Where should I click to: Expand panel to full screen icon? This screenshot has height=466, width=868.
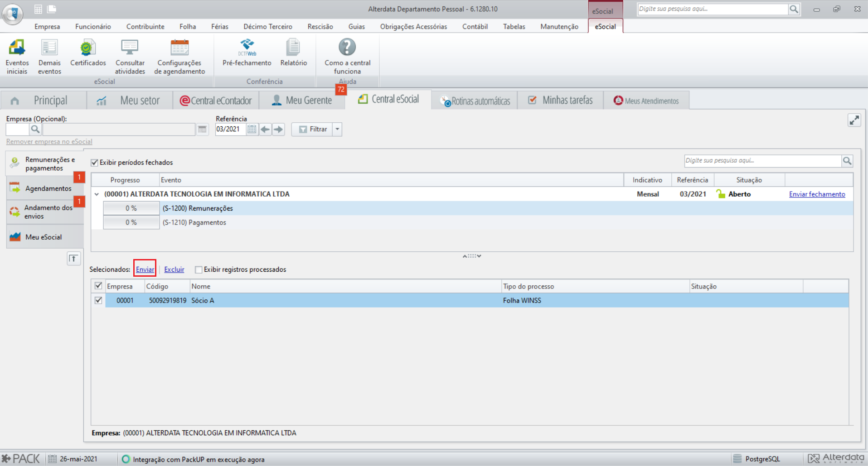(854, 120)
